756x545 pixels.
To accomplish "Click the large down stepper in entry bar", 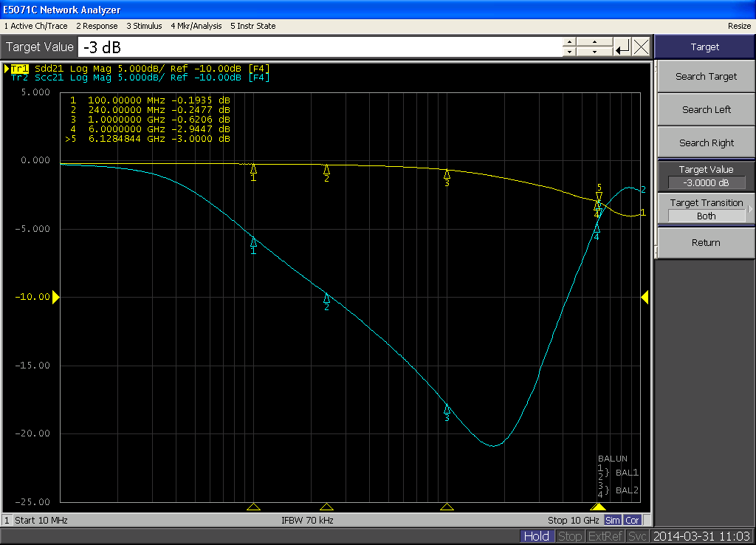I will click(594, 52).
